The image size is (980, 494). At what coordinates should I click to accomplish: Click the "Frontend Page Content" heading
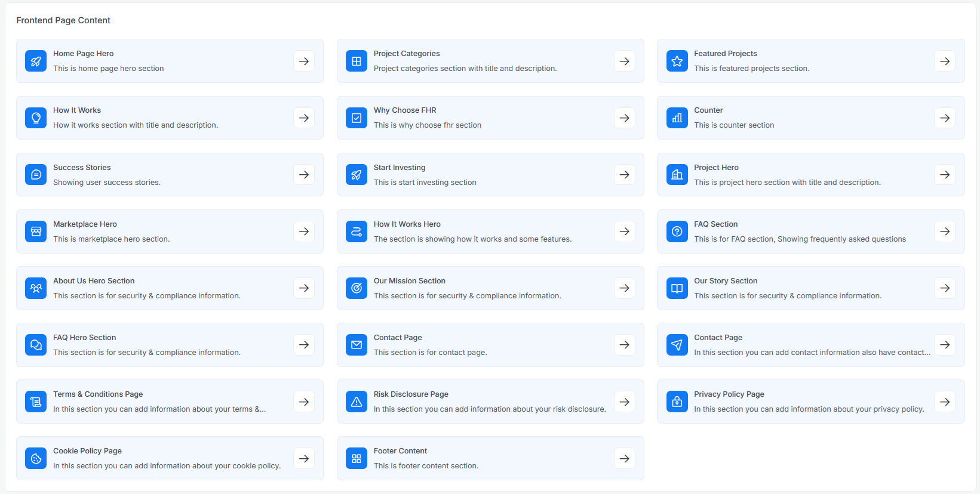[63, 20]
